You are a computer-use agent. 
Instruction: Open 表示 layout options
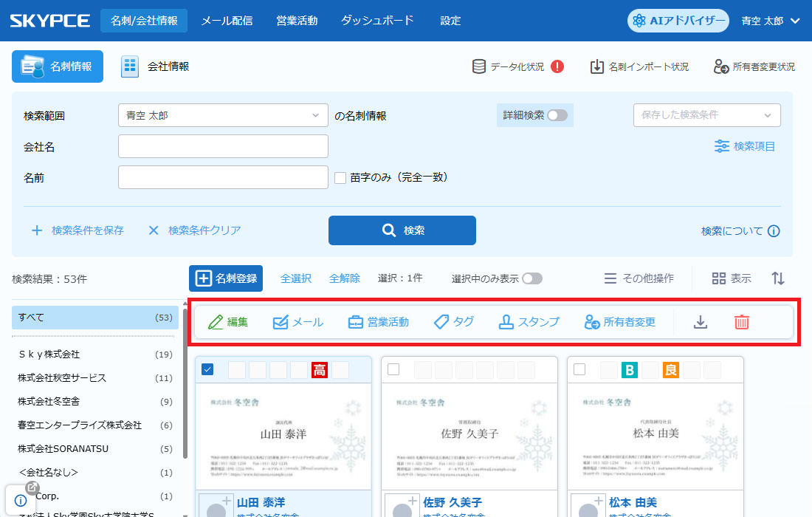pos(732,278)
